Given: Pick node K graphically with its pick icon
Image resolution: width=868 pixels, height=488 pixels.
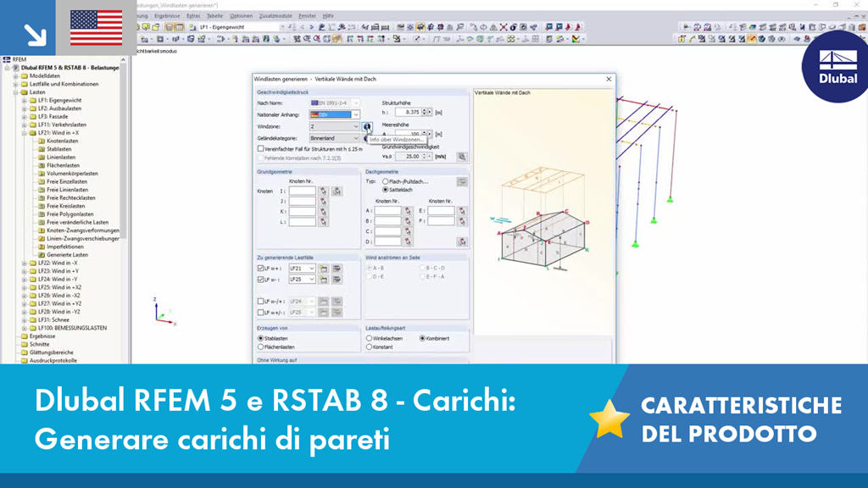Looking at the screenshot, I should pos(323,211).
